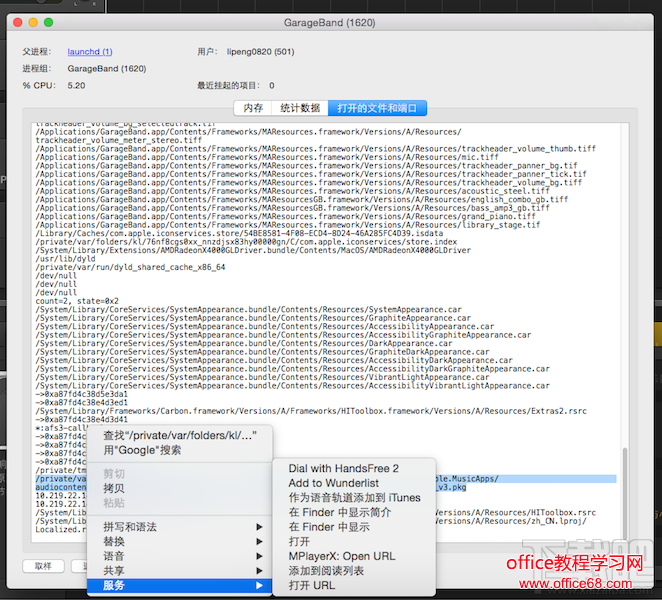The width and height of the screenshot is (662, 600).
Task: Click the VibrantLightAppearance.car path line
Action: pos(263,377)
